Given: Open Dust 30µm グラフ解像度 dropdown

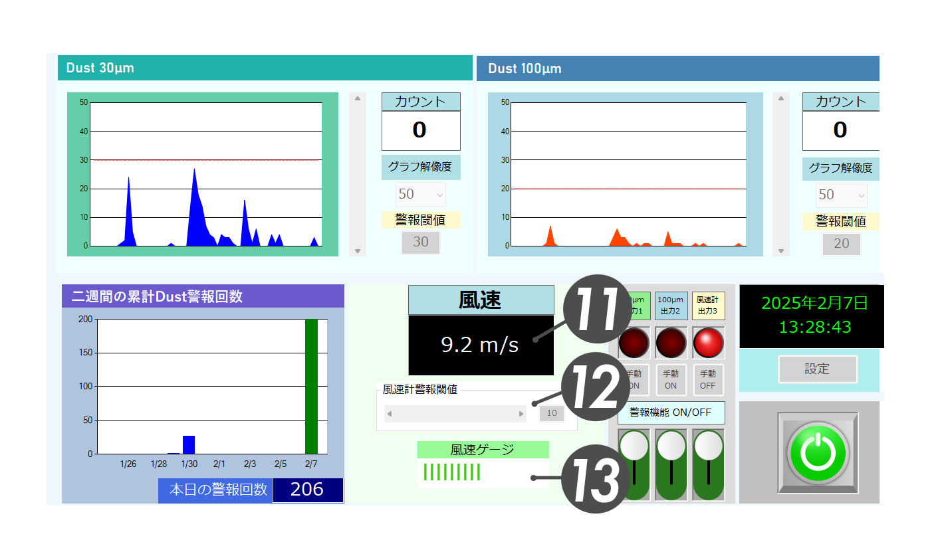Looking at the screenshot, I should 421,195.
